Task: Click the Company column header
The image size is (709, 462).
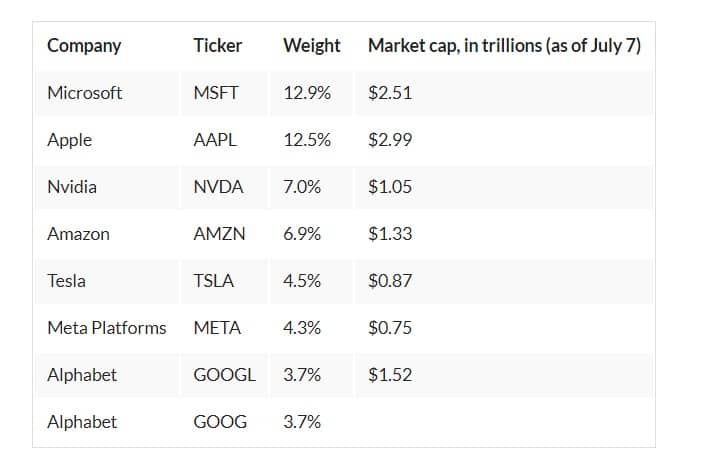Action: point(84,45)
